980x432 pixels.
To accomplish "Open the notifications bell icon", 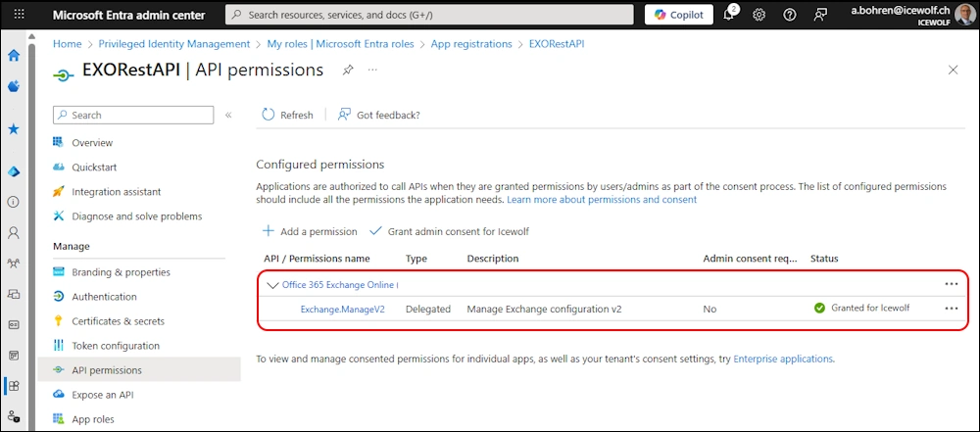I will [x=729, y=15].
